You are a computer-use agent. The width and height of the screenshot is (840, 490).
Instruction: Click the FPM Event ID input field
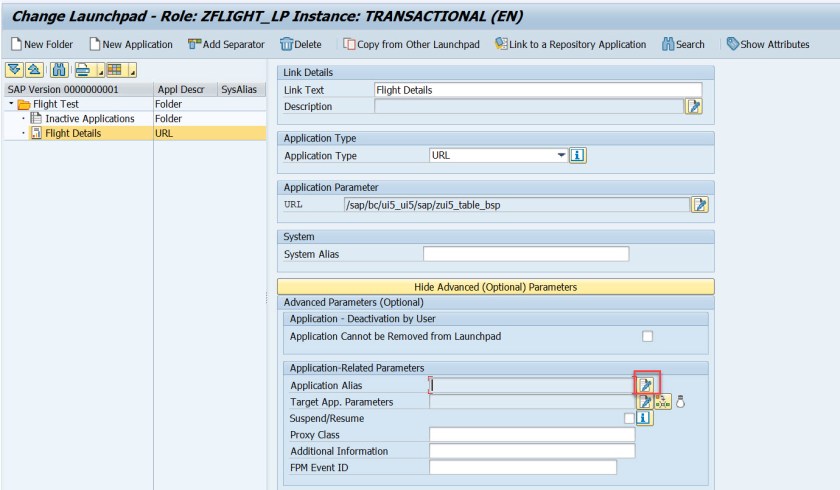(x=523, y=468)
